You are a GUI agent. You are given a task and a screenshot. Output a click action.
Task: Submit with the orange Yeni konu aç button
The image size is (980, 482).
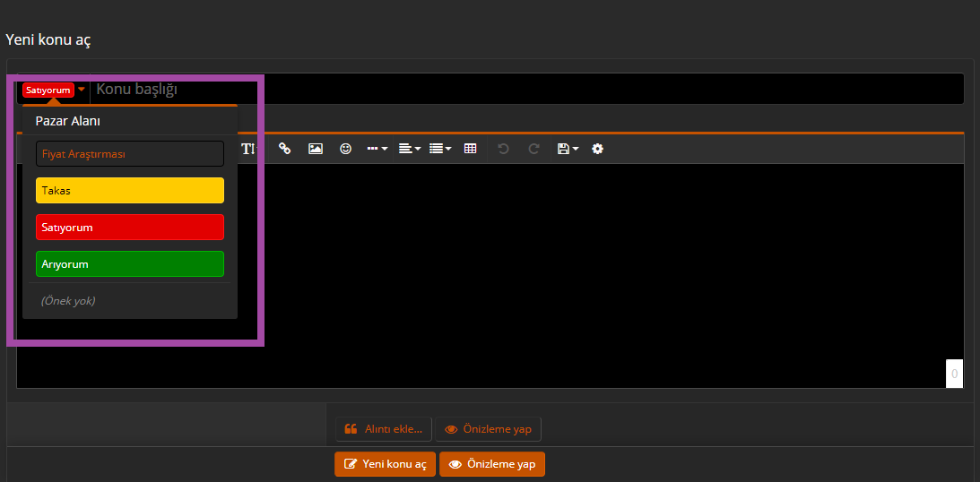coord(385,464)
